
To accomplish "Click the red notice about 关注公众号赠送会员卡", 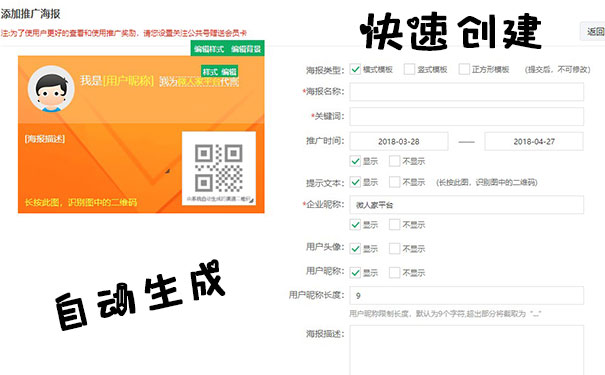I will click(x=124, y=33).
